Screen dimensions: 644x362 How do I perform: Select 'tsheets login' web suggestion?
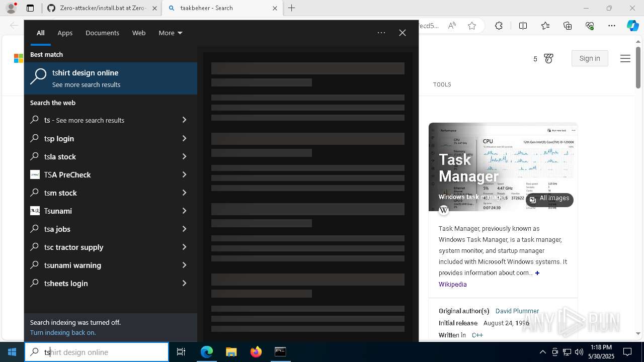tap(111, 283)
